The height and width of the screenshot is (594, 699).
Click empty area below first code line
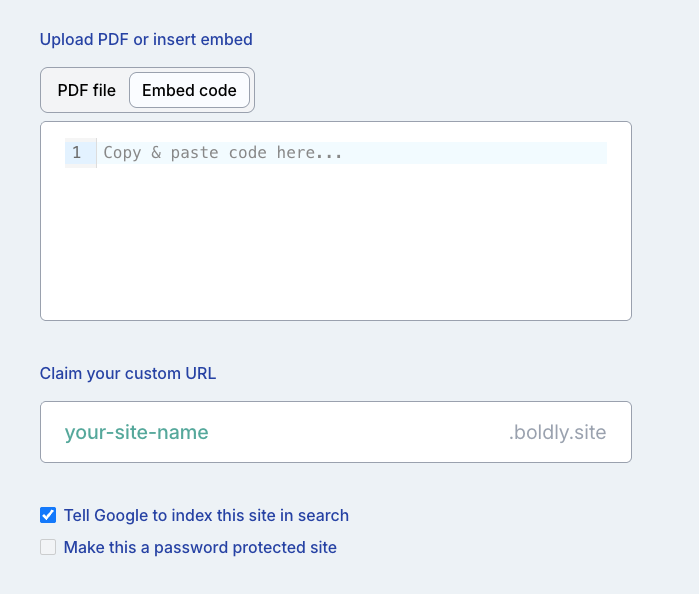335,220
